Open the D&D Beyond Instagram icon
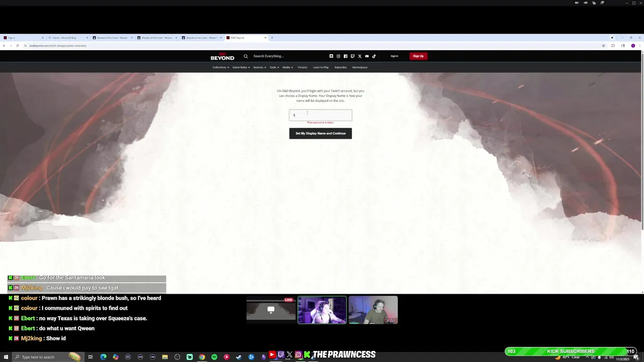This screenshot has height=362, width=644. [x=338, y=56]
